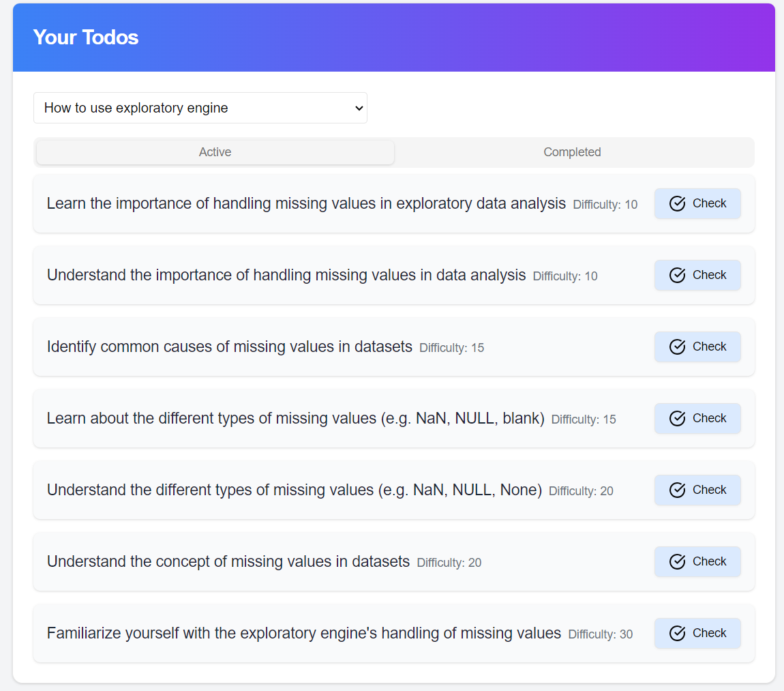784x691 pixels.
Task: Click the check icon for 'Identify common causes' todo
Action: pyautogui.click(x=677, y=347)
